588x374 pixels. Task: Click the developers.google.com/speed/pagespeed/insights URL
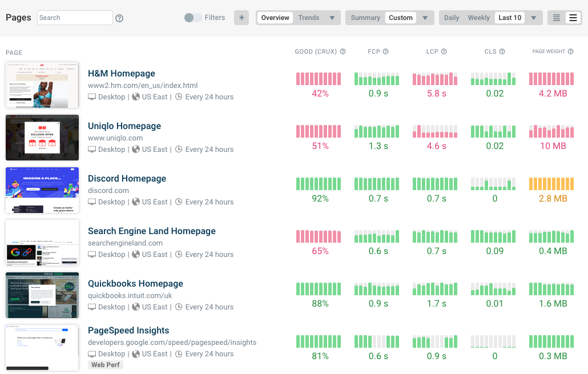[172, 343]
